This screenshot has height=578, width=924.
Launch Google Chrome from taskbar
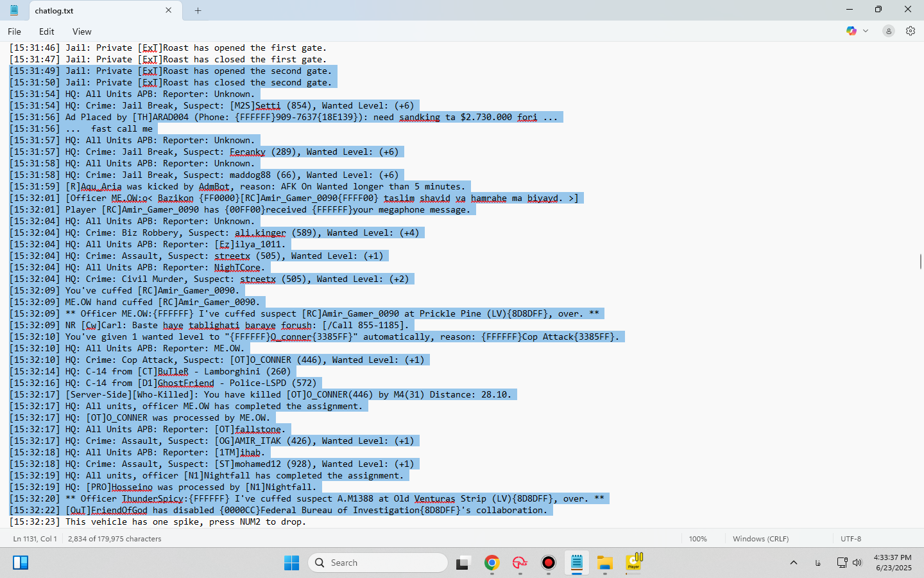492,563
